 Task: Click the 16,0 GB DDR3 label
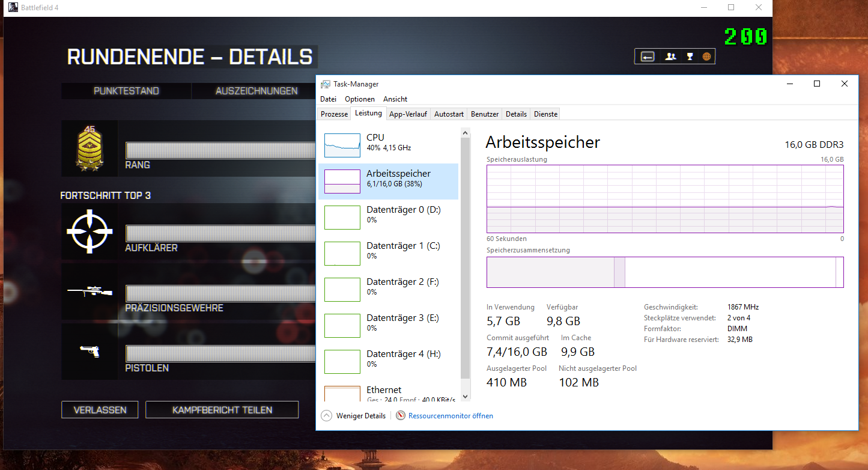[814, 145]
